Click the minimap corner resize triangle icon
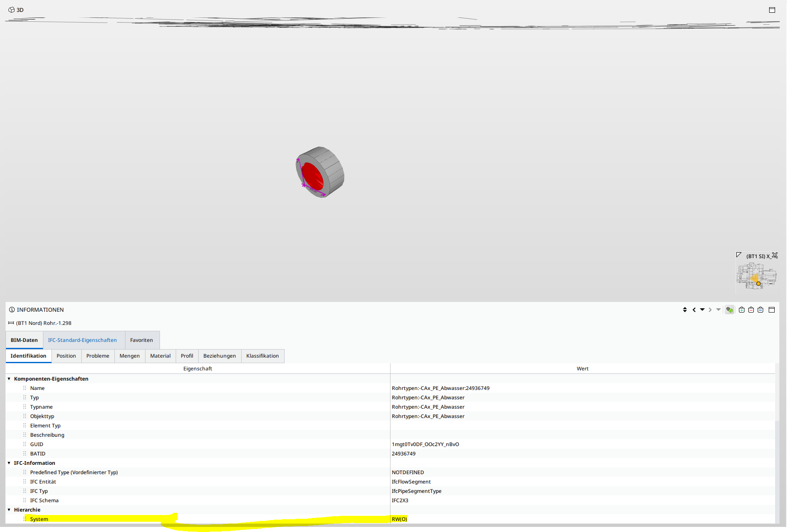The height and width of the screenshot is (532, 787). [739, 255]
